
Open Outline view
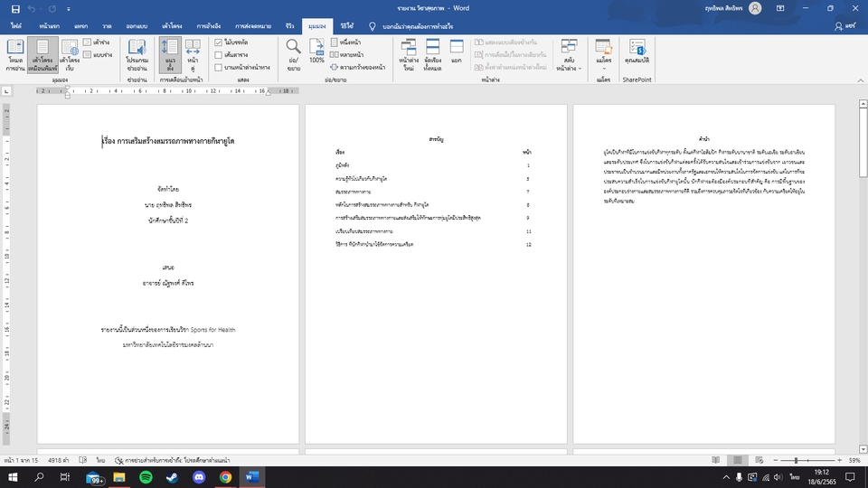(x=97, y=42)
